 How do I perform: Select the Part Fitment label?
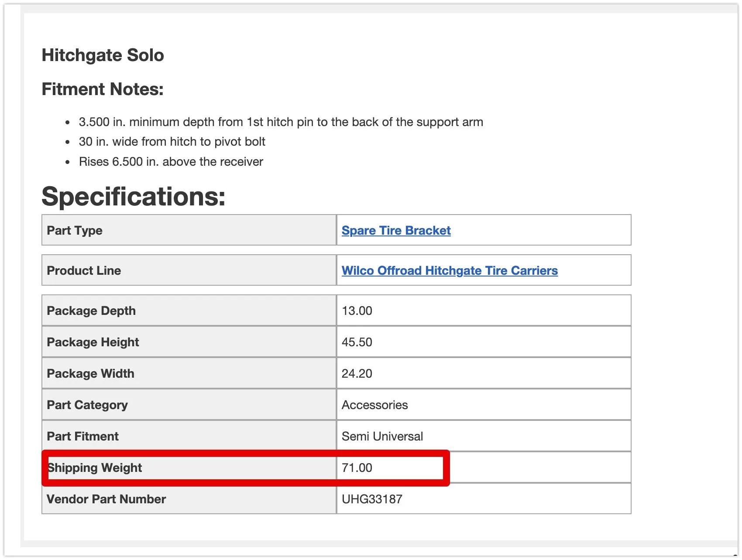pyautogui.click(x=83, y=436)
